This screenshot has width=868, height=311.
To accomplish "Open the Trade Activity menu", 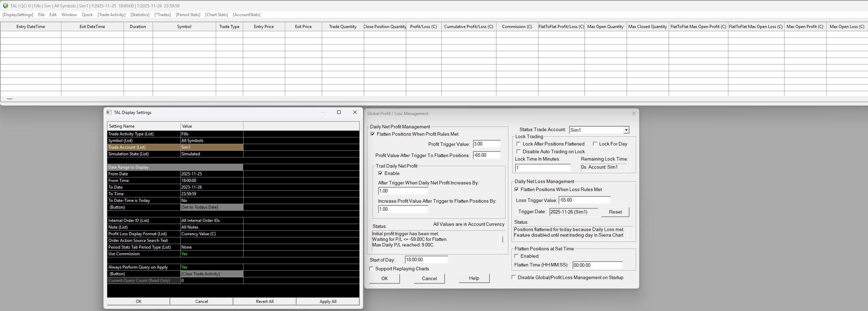I will tap(111, 15).
